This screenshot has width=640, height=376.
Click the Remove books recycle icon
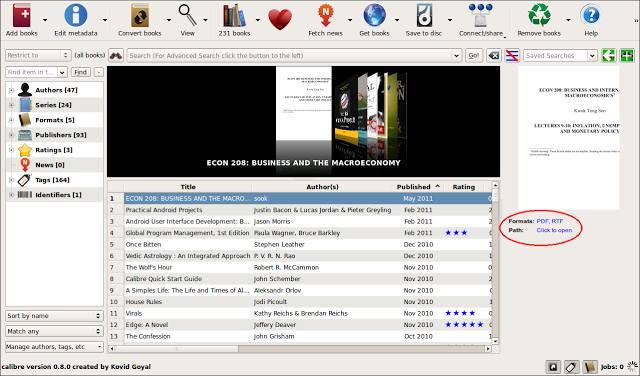click(x=539, y=16)
